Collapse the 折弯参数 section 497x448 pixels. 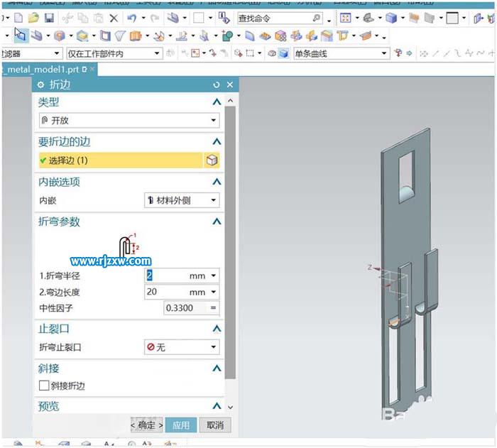pyautogui.click(x=217, y=222)
